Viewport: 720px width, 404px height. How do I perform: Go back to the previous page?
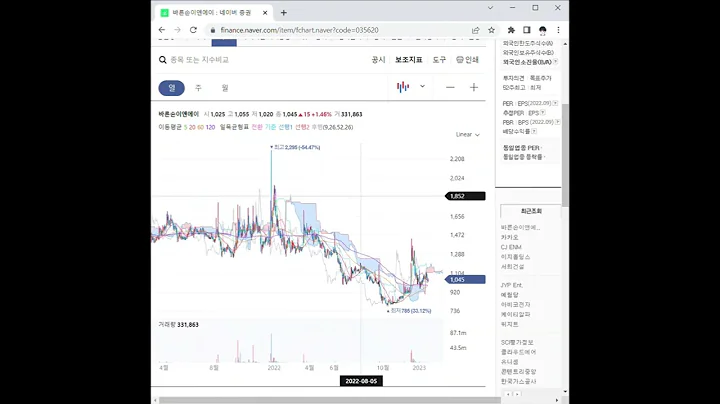pyautogui.click(x=162, y=30)
